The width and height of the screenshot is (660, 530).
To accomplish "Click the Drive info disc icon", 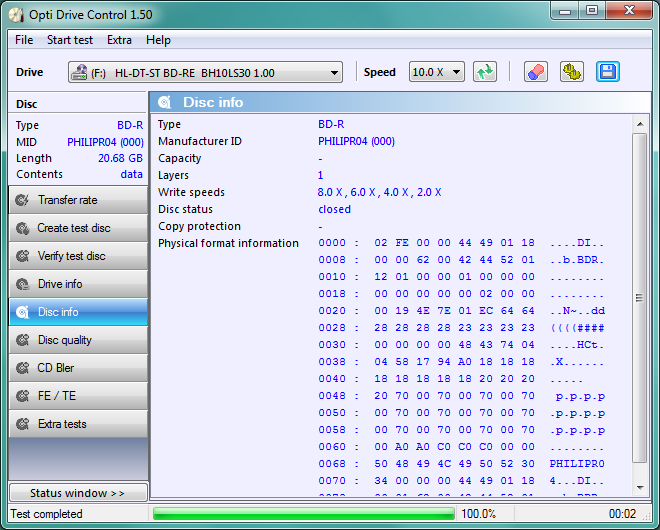I will pyautogui.click(x=22, y=284).
